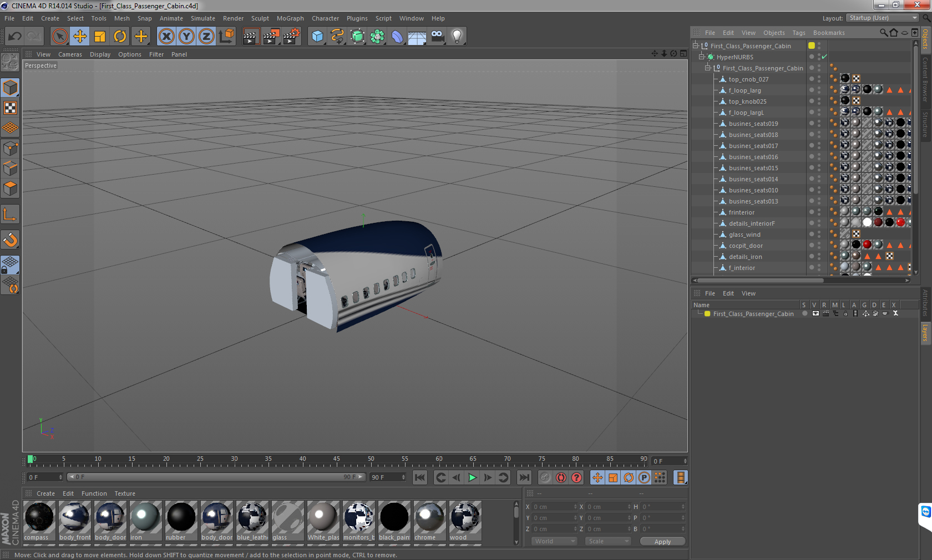Toggle layer visibility eye icon
This screenshot has height=560, width=932.
(x=815, y=313)
